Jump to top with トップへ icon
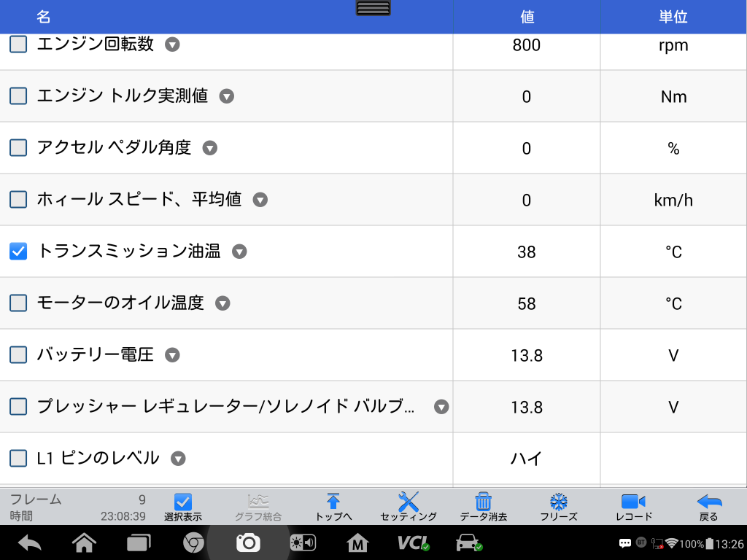 [333, 502]
